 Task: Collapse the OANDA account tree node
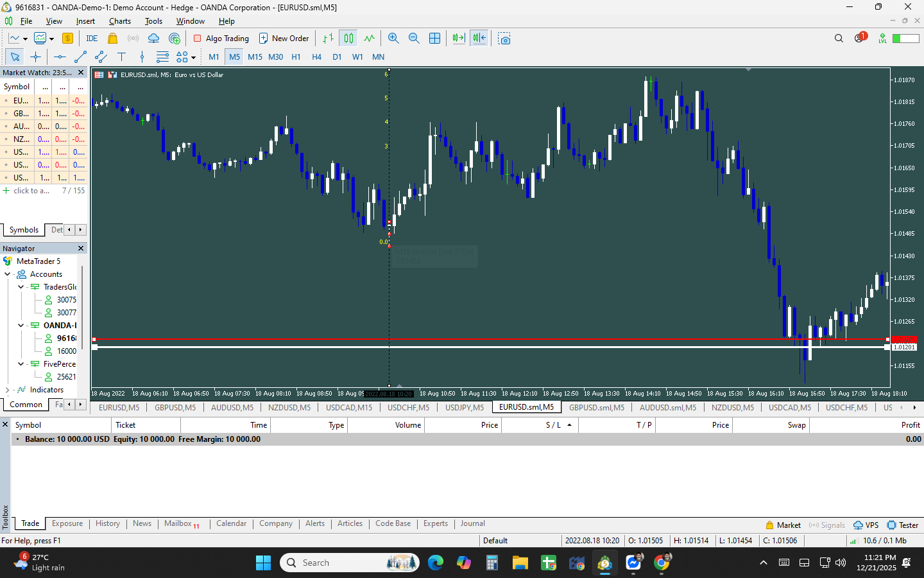click(21, 326)
